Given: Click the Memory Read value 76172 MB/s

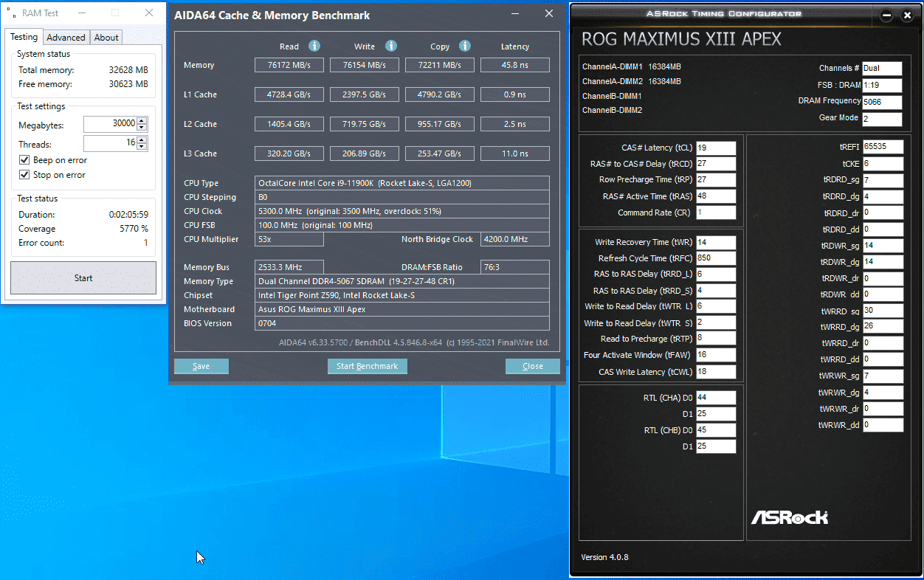Looking at the screenshot, I should 289,65.
